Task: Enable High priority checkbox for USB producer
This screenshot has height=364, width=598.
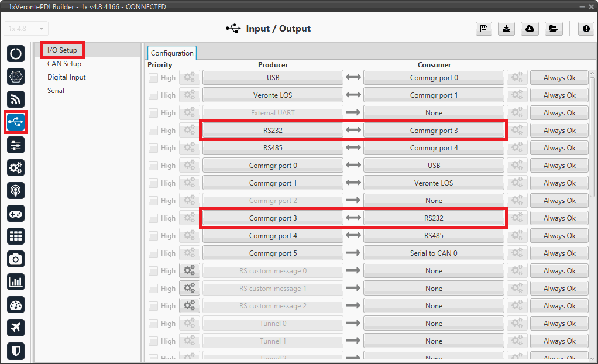Action: coord(153,78)
